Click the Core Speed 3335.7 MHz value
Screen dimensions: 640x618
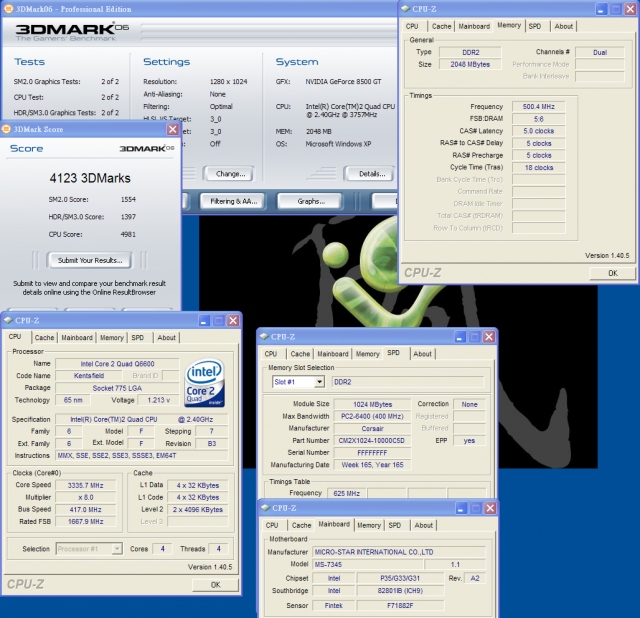click(85, 485)
